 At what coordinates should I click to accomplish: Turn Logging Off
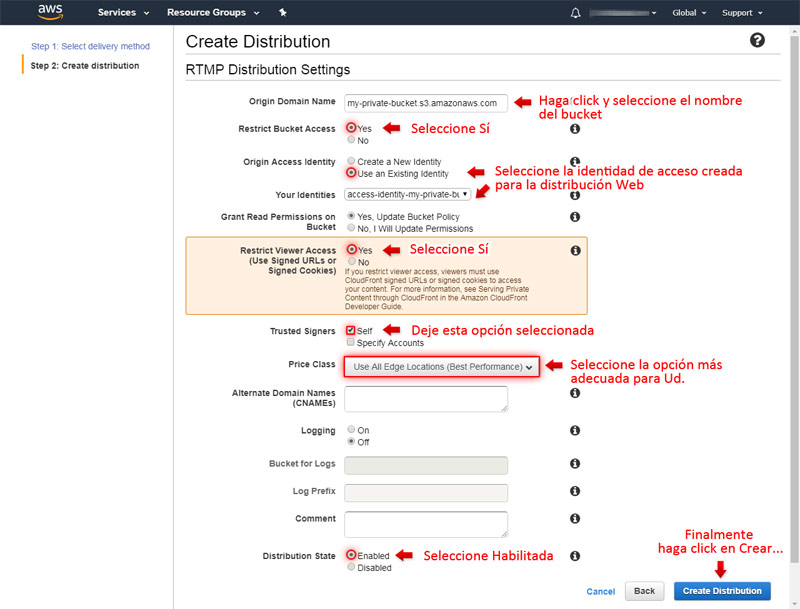click(351, 441)
